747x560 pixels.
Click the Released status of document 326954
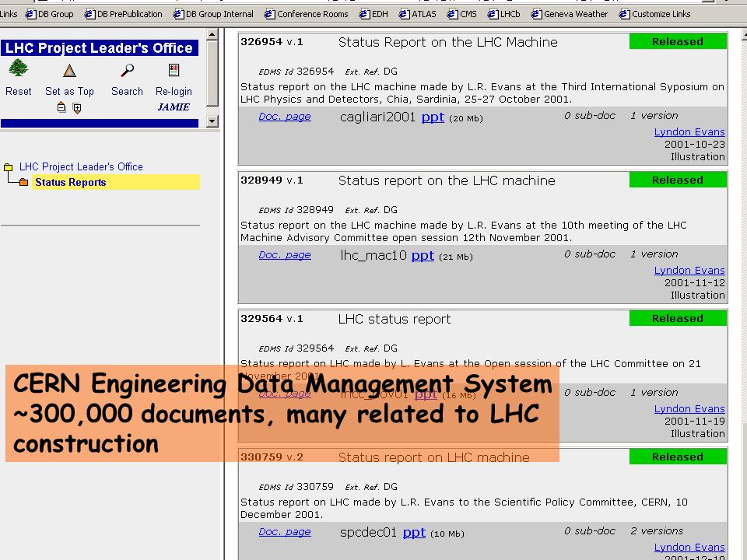tap(678, 41)
